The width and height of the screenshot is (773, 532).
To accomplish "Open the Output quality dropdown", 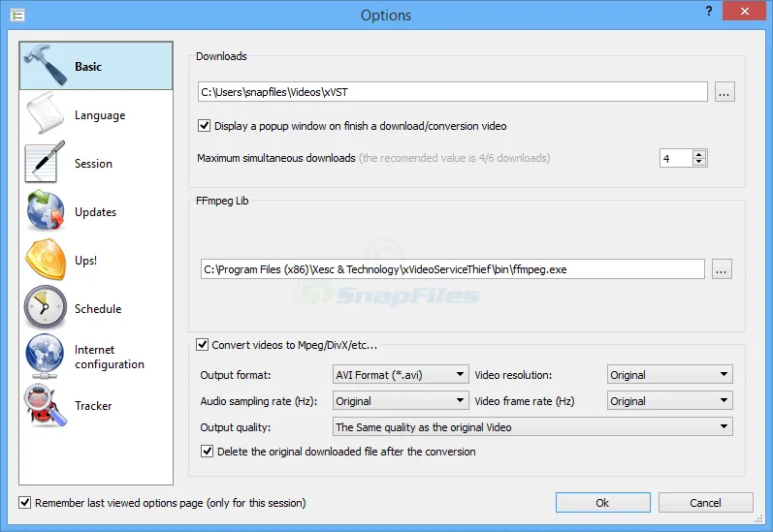I will (x=532, y=427).
